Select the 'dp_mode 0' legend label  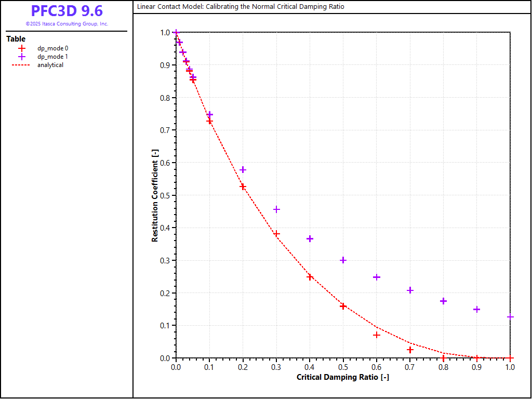point(52,48)
